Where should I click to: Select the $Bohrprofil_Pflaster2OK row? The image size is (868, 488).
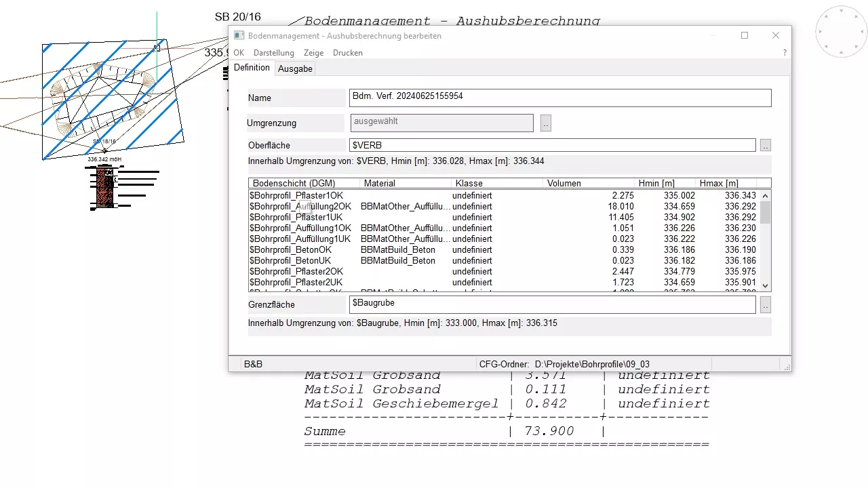point(504,271)
